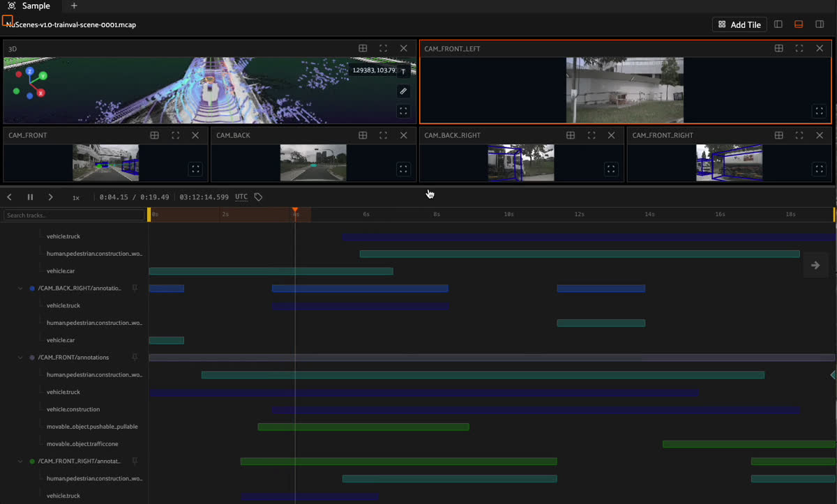Pin the /CAM_FRONT_RIGHT/annotations track
837x504 pixels.
(x=135, y=461)
